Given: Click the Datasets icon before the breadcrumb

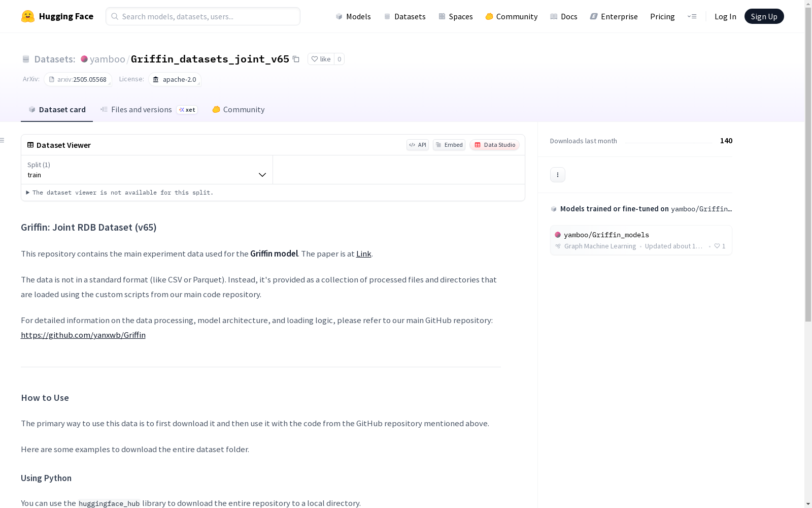Looking at the screenshot, I should [26, 59].
